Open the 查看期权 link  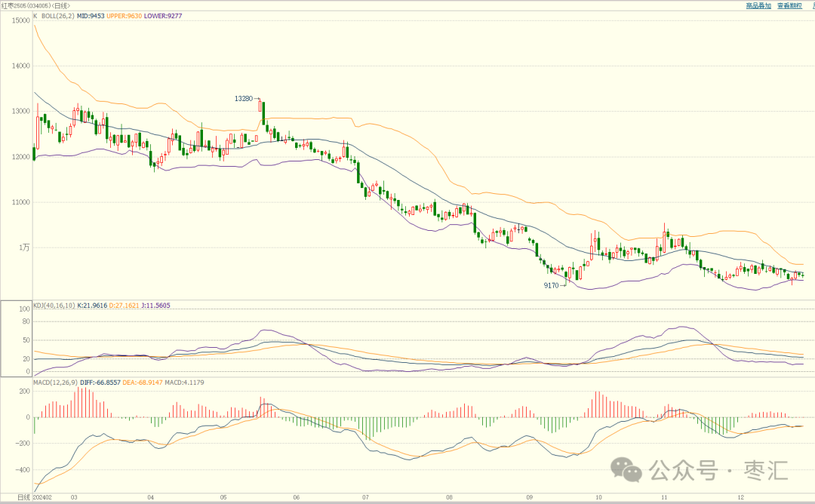789,5
